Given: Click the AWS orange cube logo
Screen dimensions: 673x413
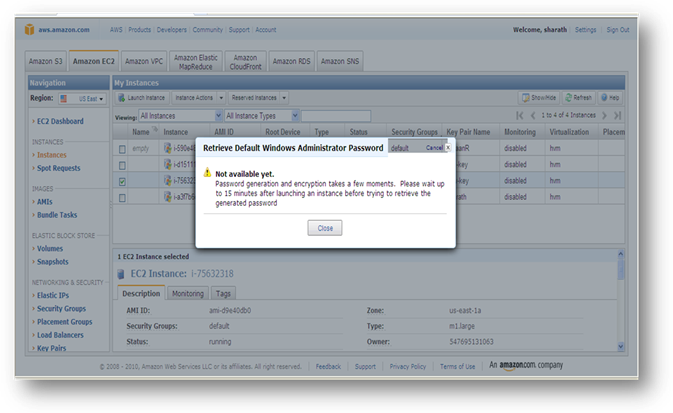Looking at the screenshot, I should [x=29, y=30].
